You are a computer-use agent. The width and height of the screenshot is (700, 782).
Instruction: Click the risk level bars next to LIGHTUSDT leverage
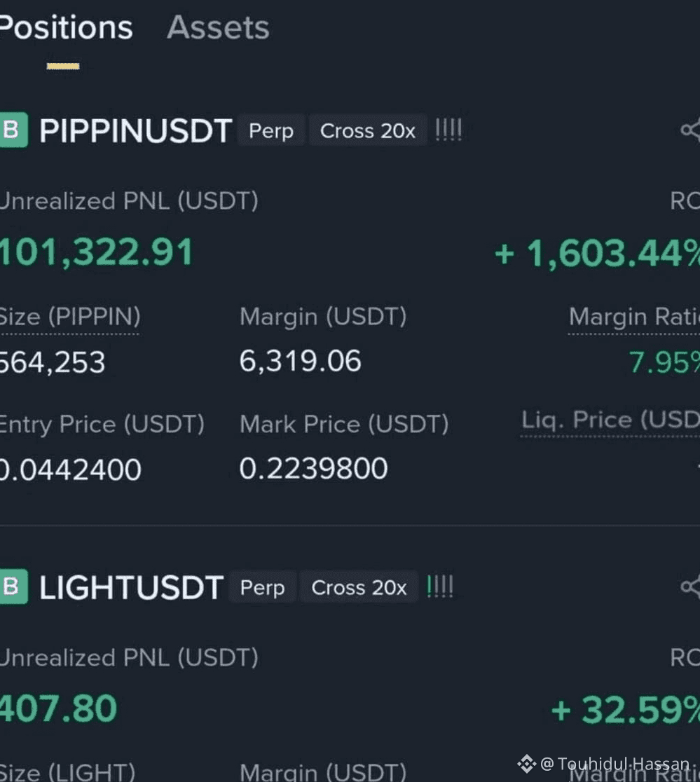[440, 586]
